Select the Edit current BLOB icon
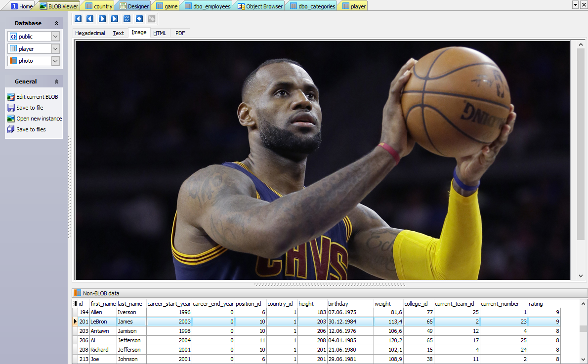The width and height of the screenshot is (588, 364). point(10,96)
